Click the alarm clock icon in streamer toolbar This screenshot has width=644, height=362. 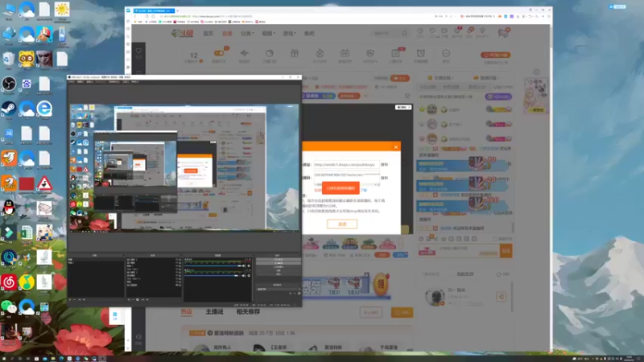coord(420,53)
